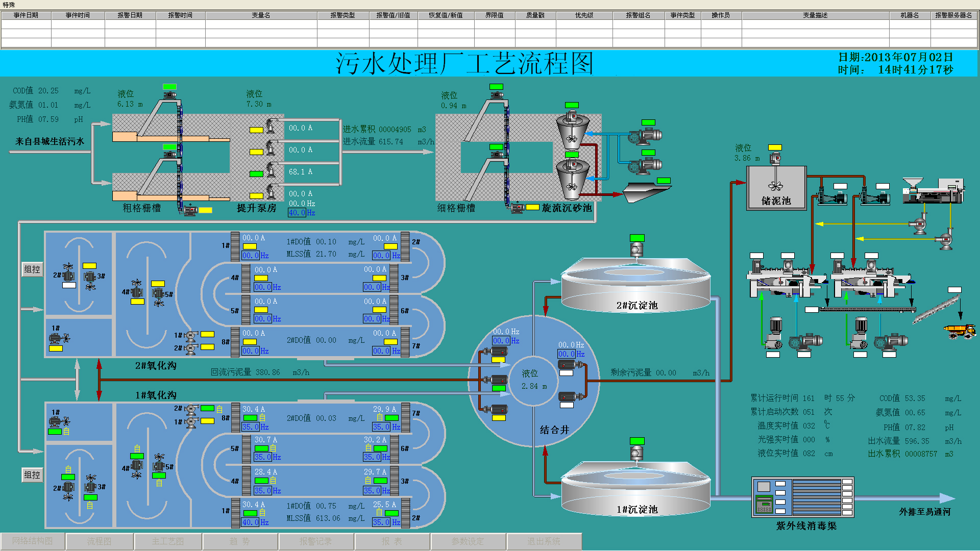Select the sludge dump truck icon
This screenshot has height=551, width=980.
(960, 332)
